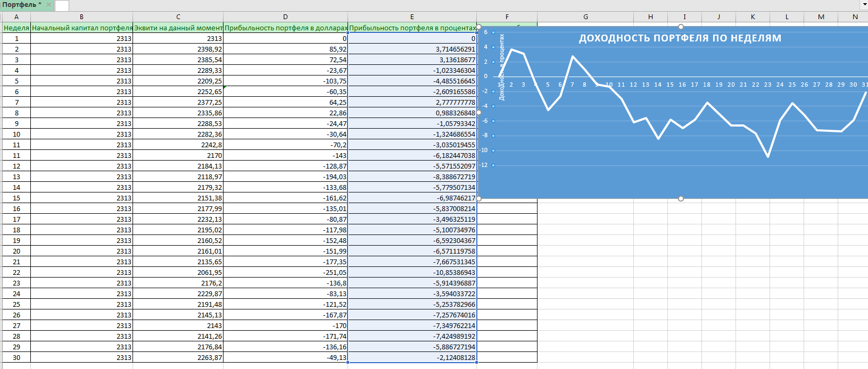This screenshot has width=868, height=369.
Task: Click the chart's top-left corner handle
Action: point(479,27)
